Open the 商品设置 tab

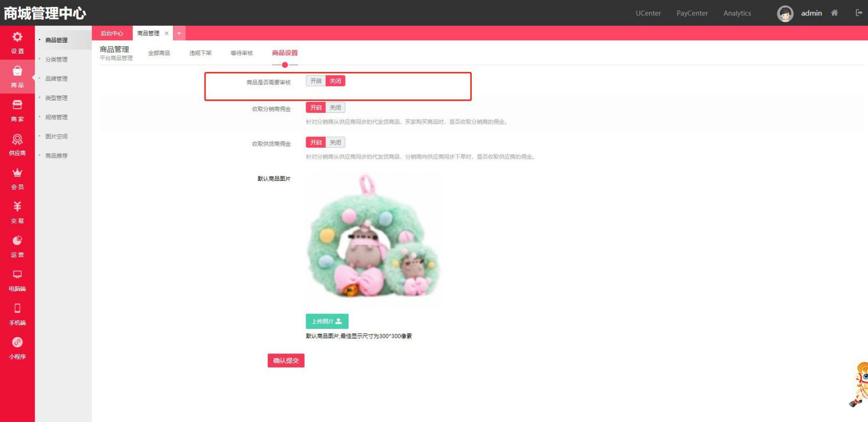(285, 53)
